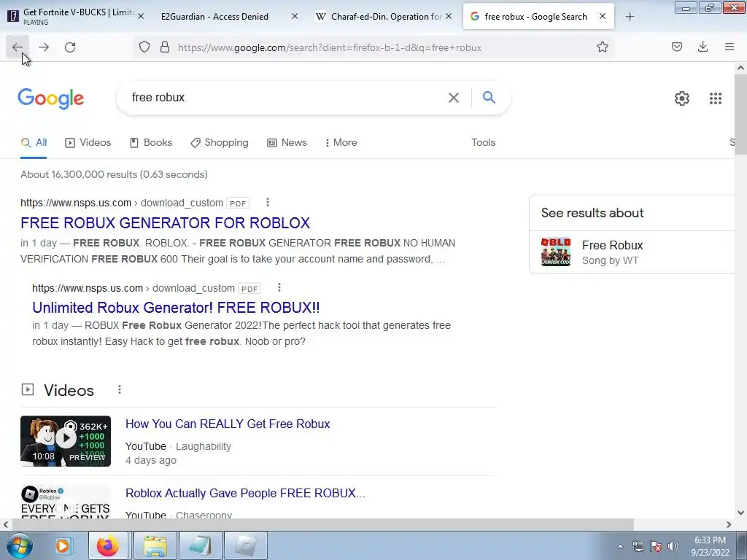Open the Roblox taskbar item
Screen dimensions: 747x560
click(x=245, y=545)
